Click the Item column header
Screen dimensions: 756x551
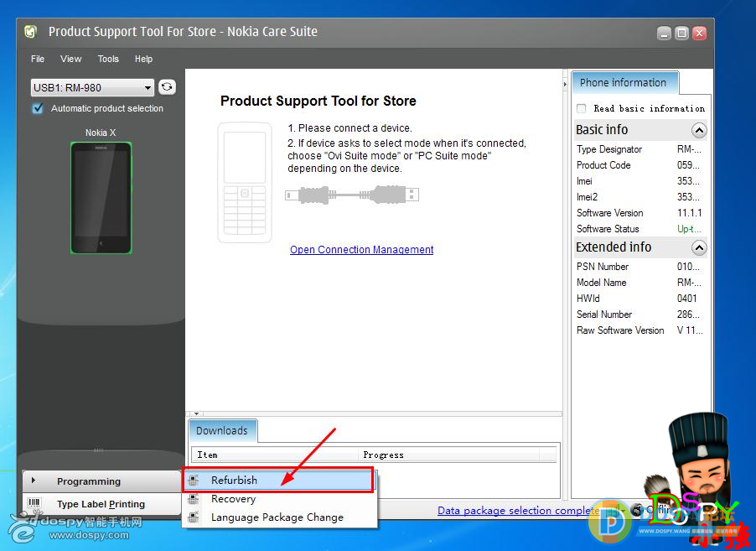click(275, 455)
